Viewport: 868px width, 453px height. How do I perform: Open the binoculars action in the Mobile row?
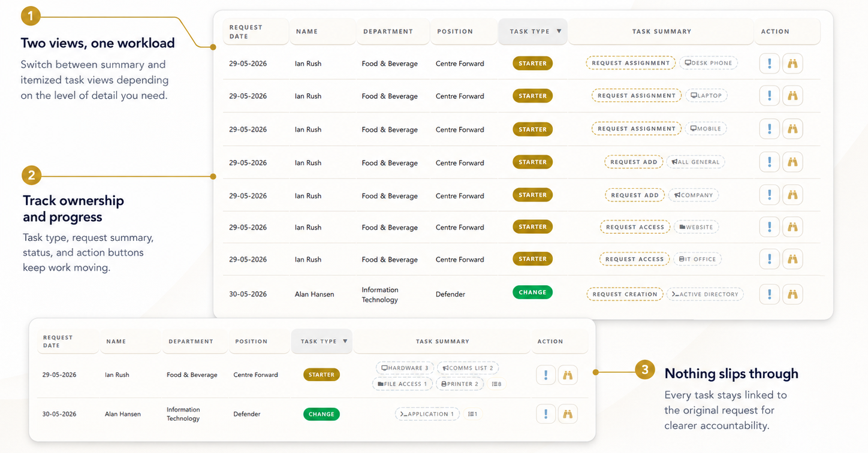[x=792, y=129]
